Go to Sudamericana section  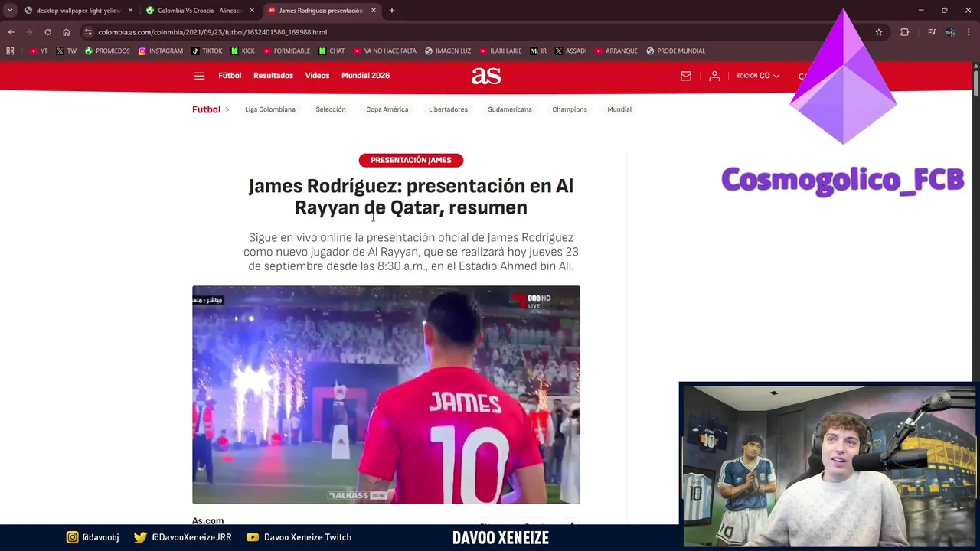pyautogui.click(x=510, y=109)
